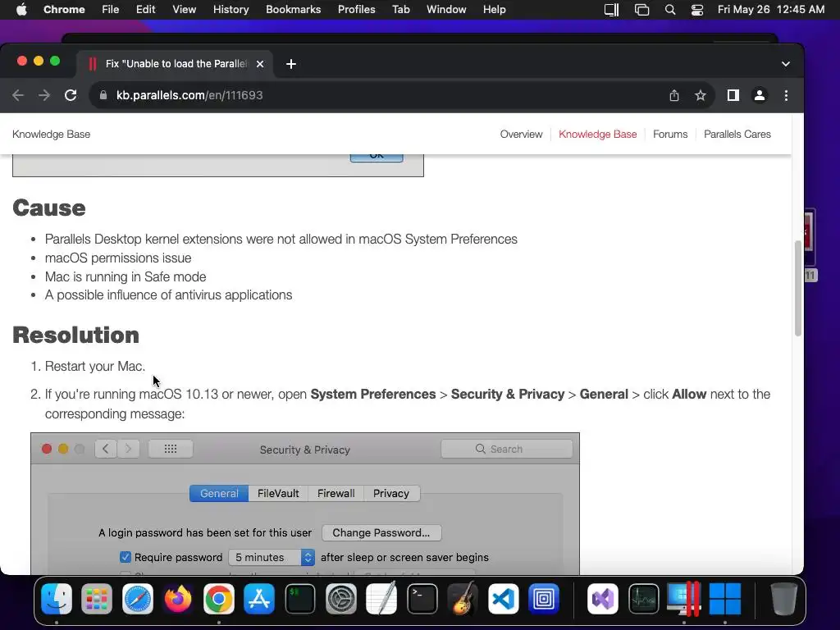Open App Store from the Dock
The height and width of the screenshot is (630, 840).
coord(259,598)
